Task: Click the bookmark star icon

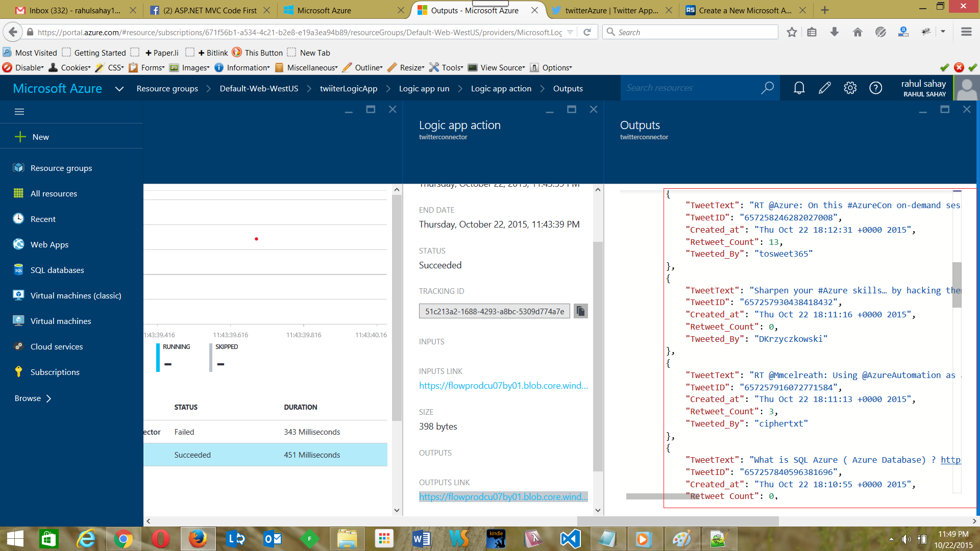Action: [792, 32]
